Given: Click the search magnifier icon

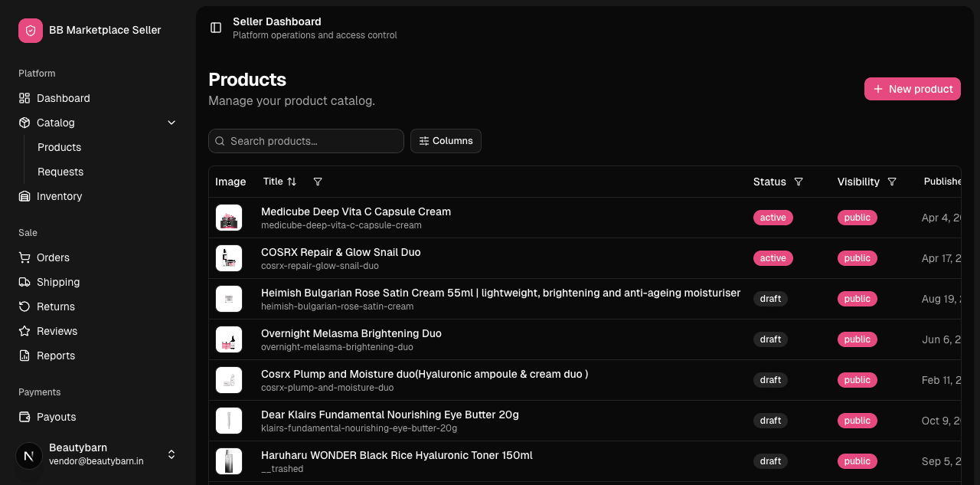Looking at the screenshot, I should point(220,141).
